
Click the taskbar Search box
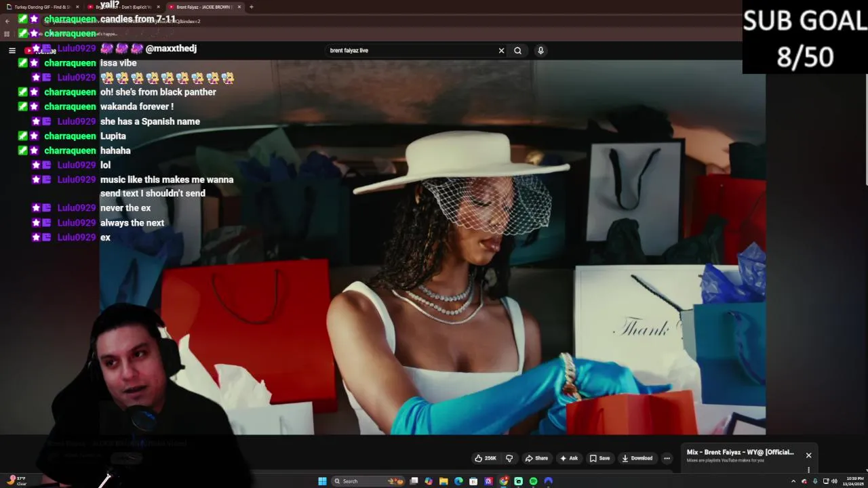point(368,481)
